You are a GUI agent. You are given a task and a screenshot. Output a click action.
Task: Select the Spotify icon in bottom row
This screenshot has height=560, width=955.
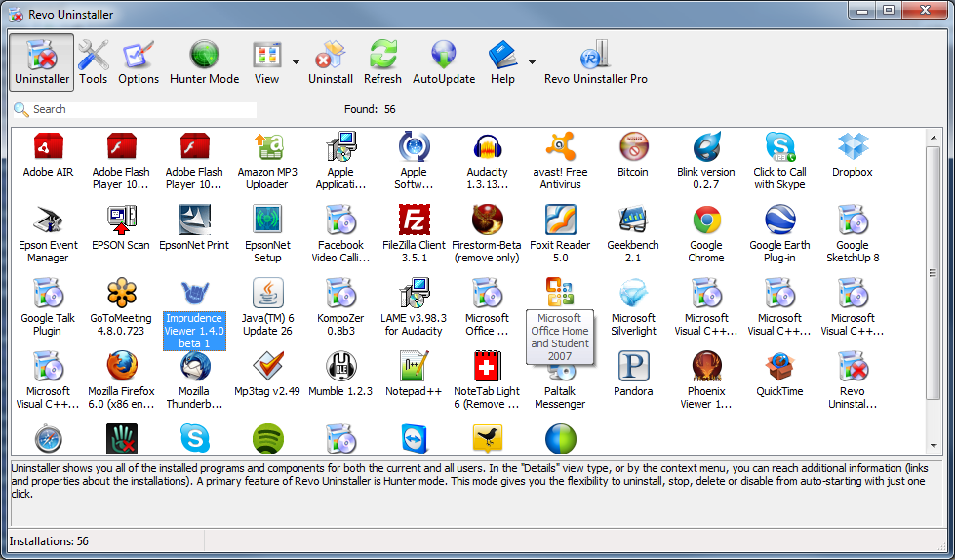(268, 439)
